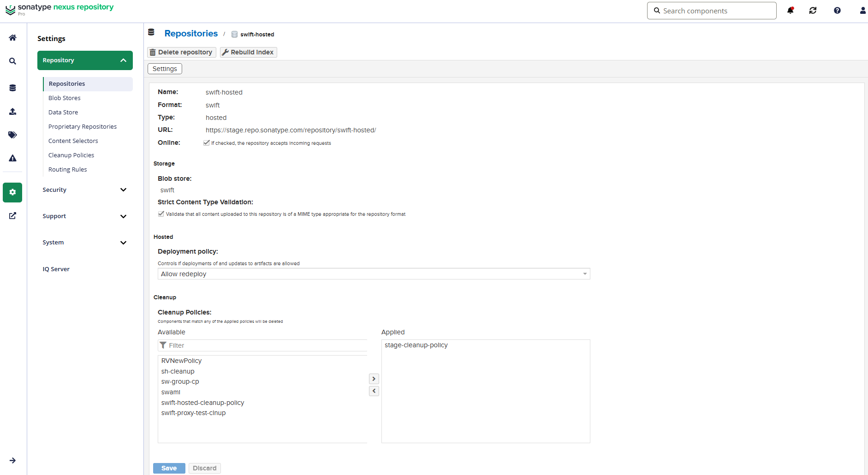
Task: Open Data Store settings page
Action: (x=63, y=113)
